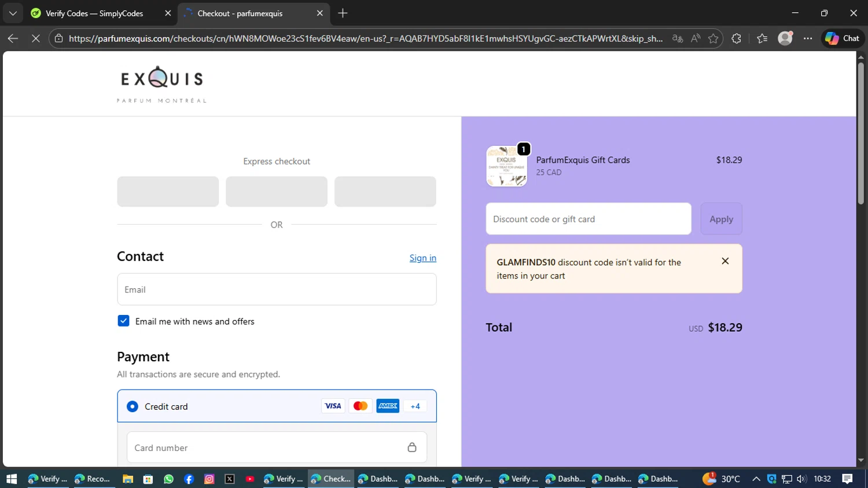Open X app from taskbar
868x488 pixels.
(x=230, y=479)
